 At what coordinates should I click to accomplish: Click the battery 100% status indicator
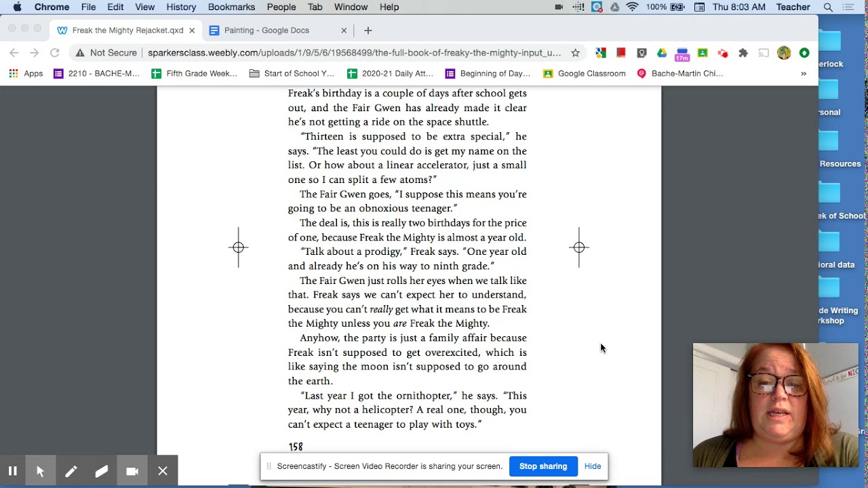665,7
